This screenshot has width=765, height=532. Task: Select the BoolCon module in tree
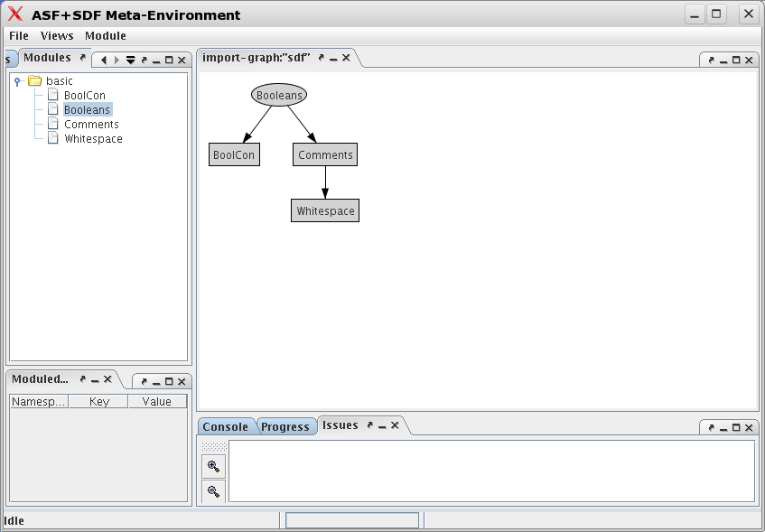click(84, 96)
